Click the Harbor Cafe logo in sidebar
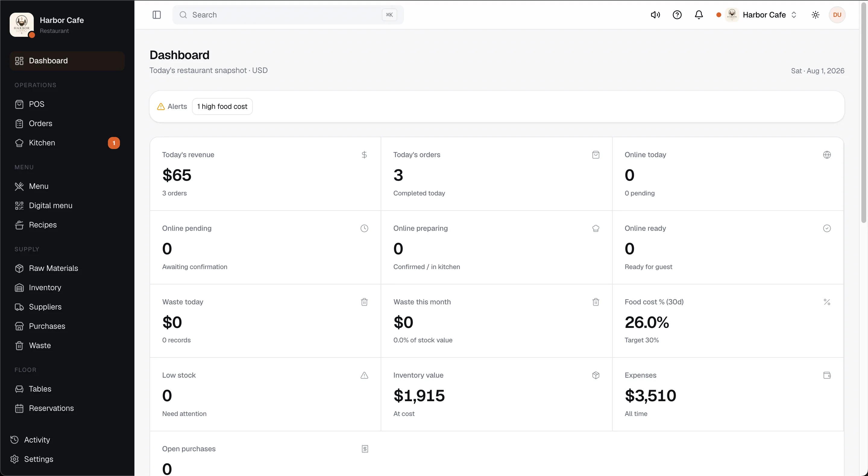Viewport: 868px width, 476px height. click(x=22, y=25)
